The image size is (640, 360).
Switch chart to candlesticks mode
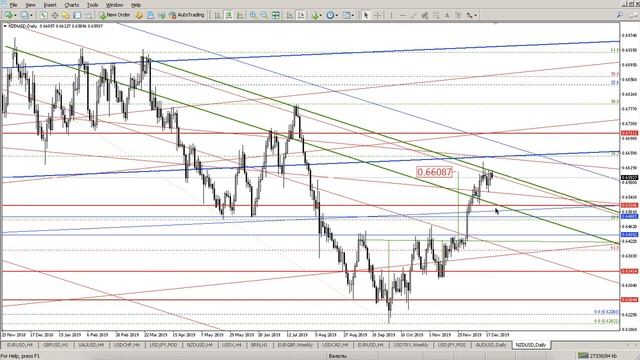[229, 15]
